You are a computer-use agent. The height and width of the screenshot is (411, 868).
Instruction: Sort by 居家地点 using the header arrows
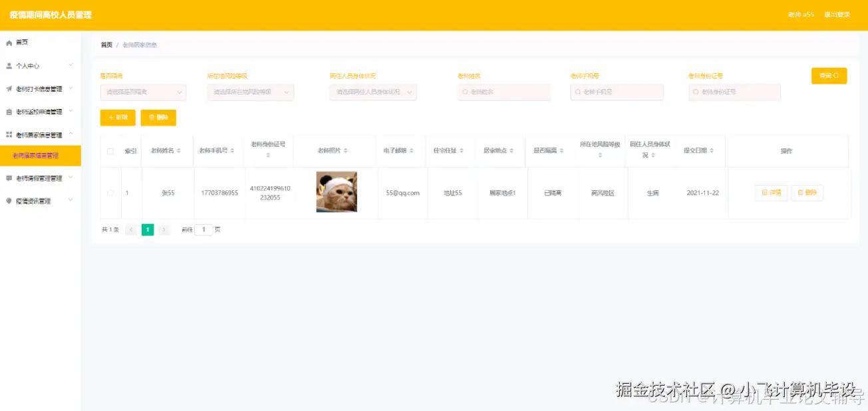coord(511,151)
